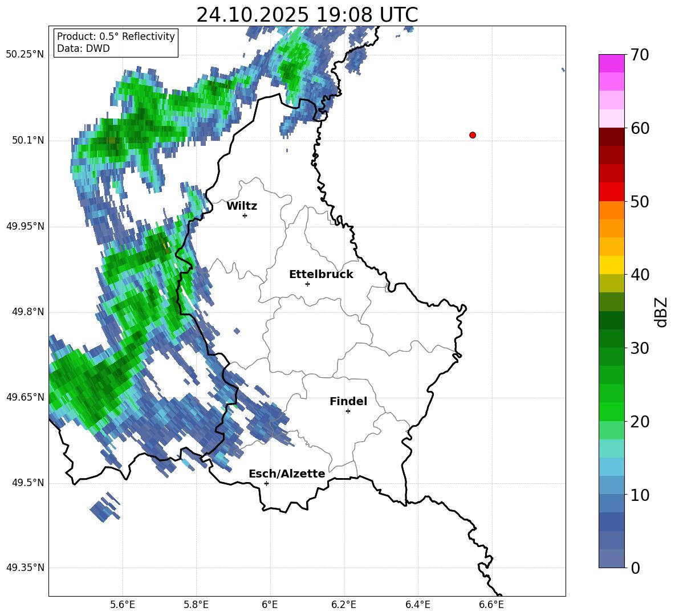Click the Data: DWD text
The width and height of the screenshot is (675, 616).
click(x=83, y=48)
